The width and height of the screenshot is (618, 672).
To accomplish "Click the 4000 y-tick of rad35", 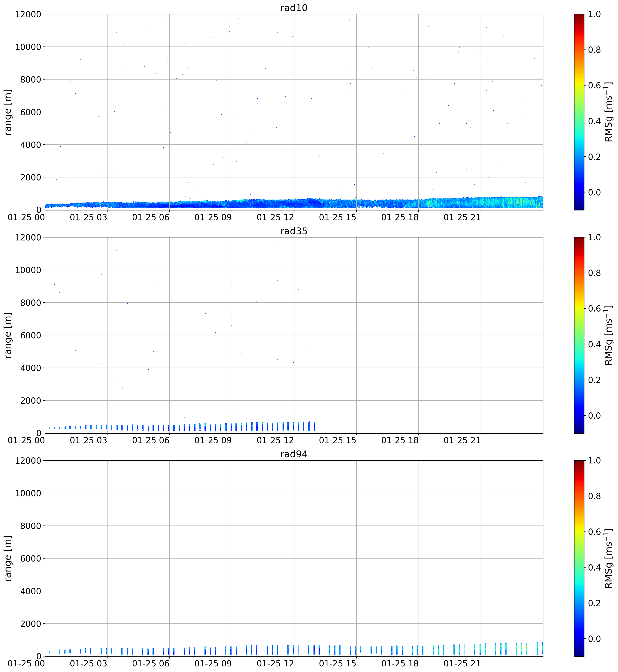I will 30,368.
